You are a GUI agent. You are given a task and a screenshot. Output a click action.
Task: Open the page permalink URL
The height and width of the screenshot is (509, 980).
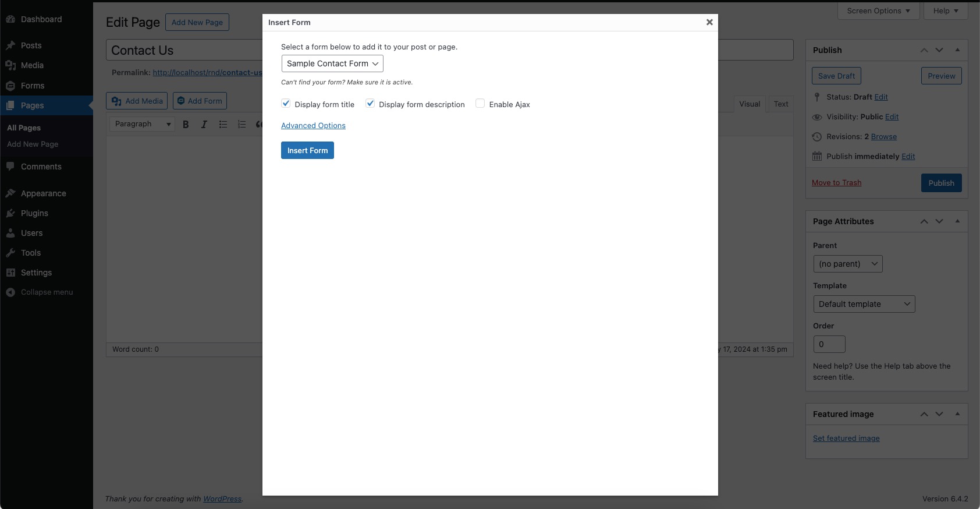point(207,72)
